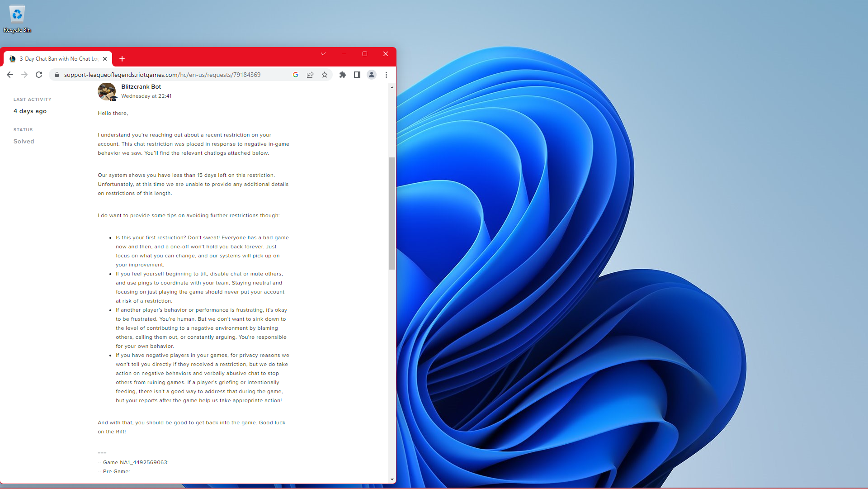Go forward in browser history
This screenshot has width=868, height=489.
[x=24, y=75]
